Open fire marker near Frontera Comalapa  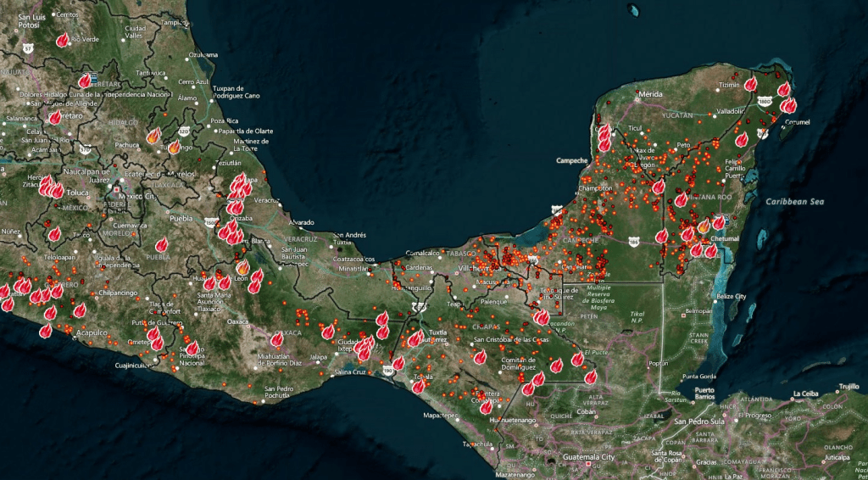click(x=486, y=407)
